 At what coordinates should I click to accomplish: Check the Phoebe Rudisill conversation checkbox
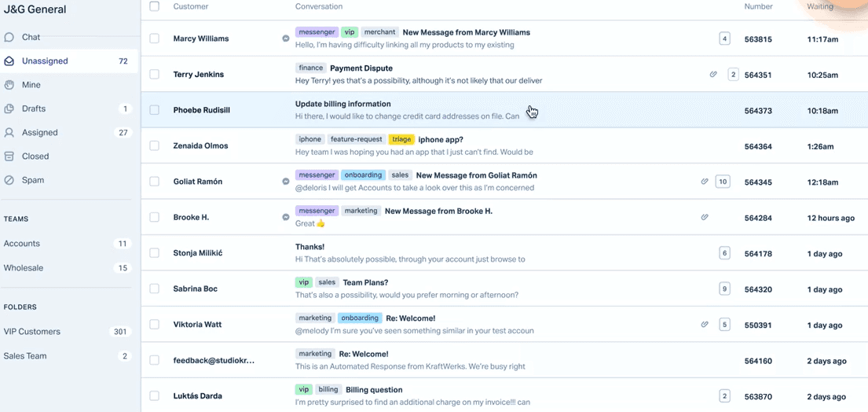155,109
